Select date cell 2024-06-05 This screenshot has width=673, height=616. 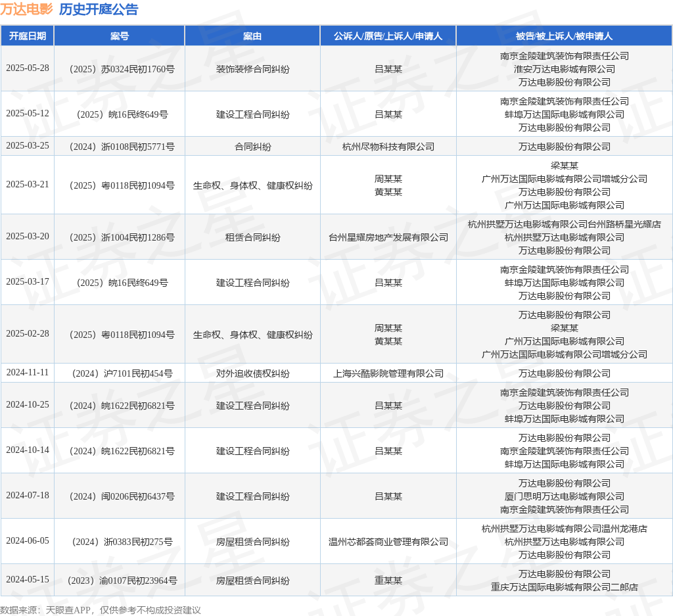(x=28, y=541)
